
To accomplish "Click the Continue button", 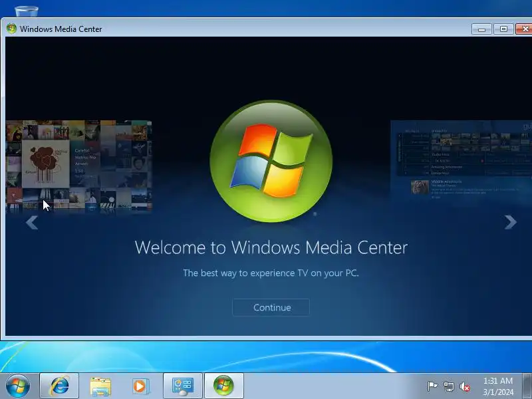I will pos(271,307).
